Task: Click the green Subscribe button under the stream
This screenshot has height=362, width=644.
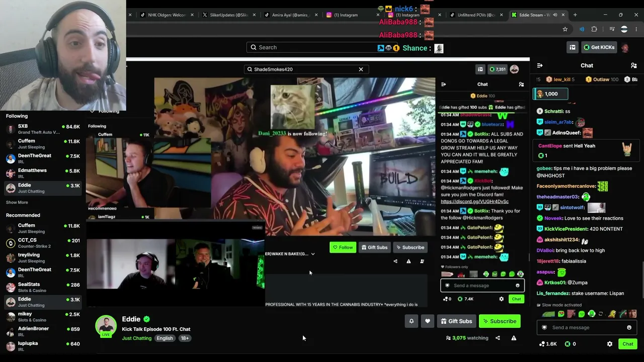Action: [x=499, y=321]
